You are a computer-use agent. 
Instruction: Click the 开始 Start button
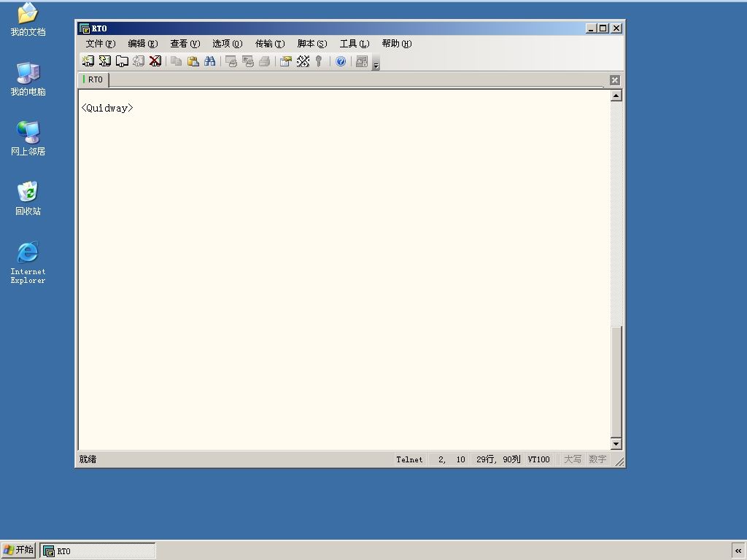(x=18, y=551)
